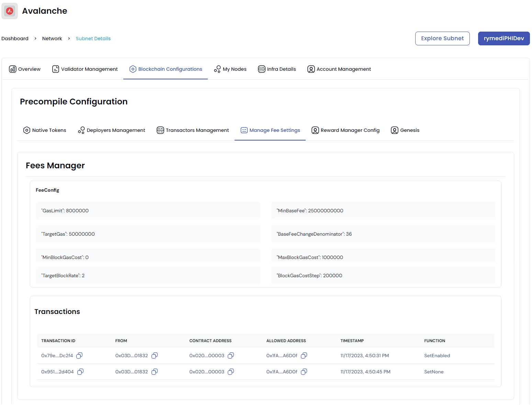Select the BaseFeeChangeDenominator 36 field
The height and width of the screenshot is (405, 532).
click(x=383, y=234)
